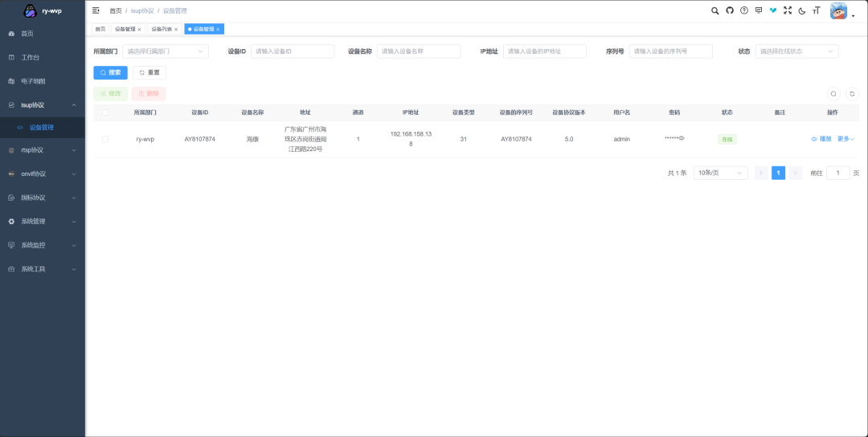Expand the 10条/页 page size dropdown
This screenshot has width=868, height=437.
point(720,173)
